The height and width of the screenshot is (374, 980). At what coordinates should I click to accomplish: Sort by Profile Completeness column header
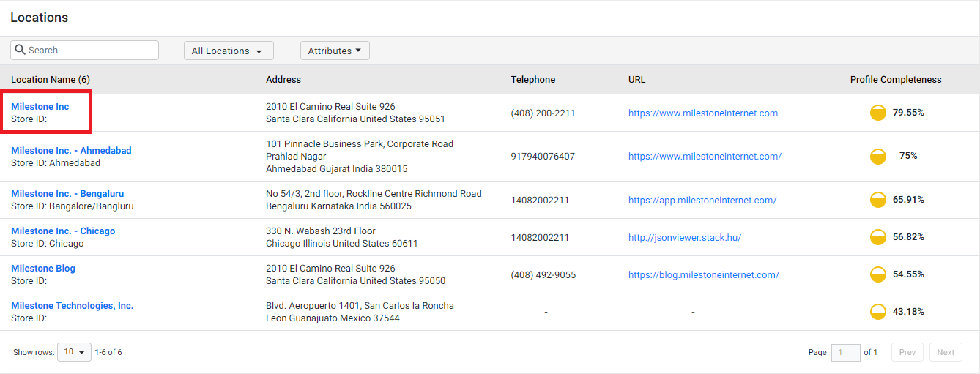click(896, 79)
